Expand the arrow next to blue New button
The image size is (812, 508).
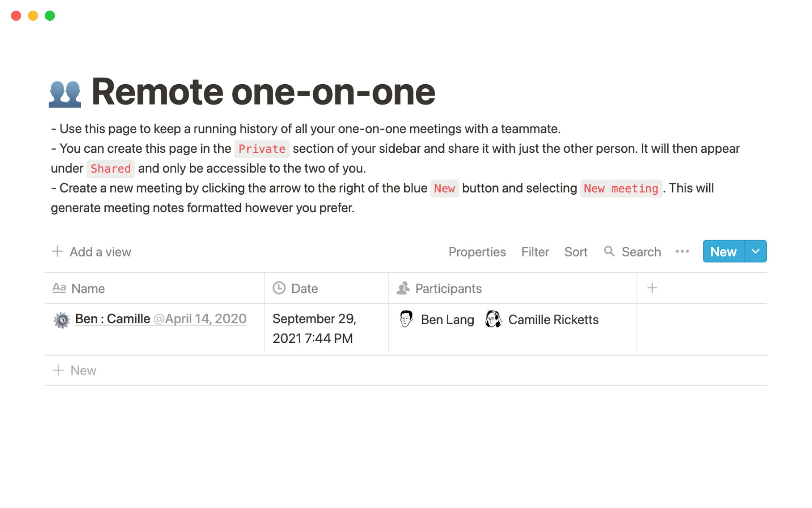click(x=755, y=251)
